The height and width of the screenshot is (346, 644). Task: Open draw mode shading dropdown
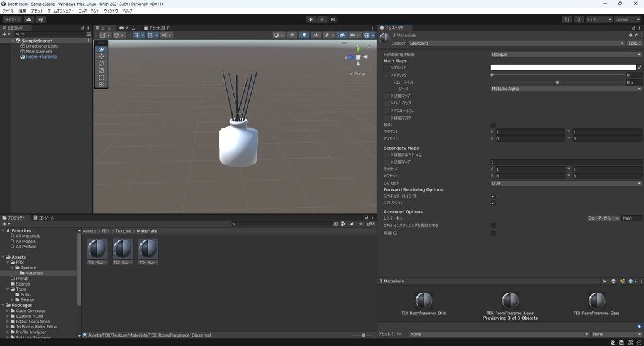click(x=278, y=35)
